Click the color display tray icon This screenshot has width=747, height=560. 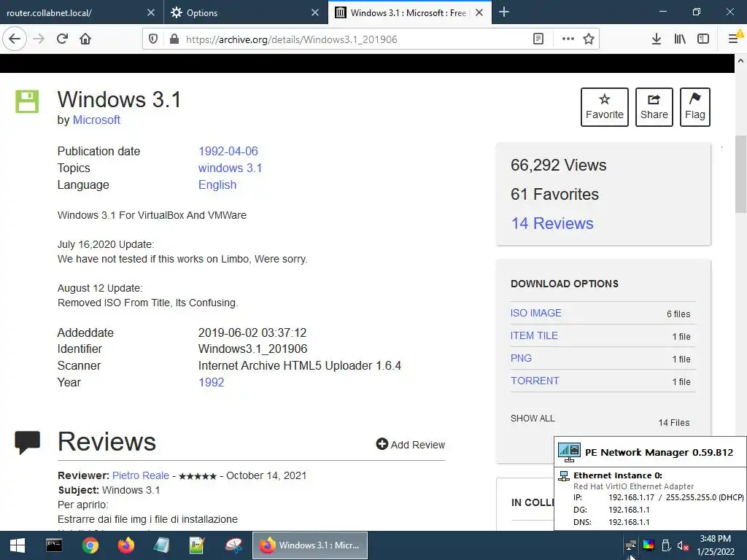point(649,545)
